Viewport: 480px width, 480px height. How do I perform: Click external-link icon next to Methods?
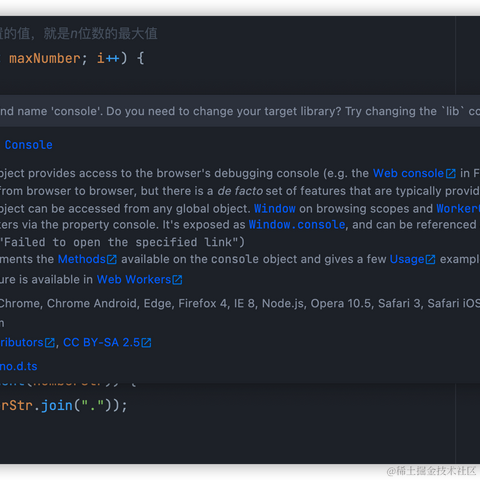[112, 260]
